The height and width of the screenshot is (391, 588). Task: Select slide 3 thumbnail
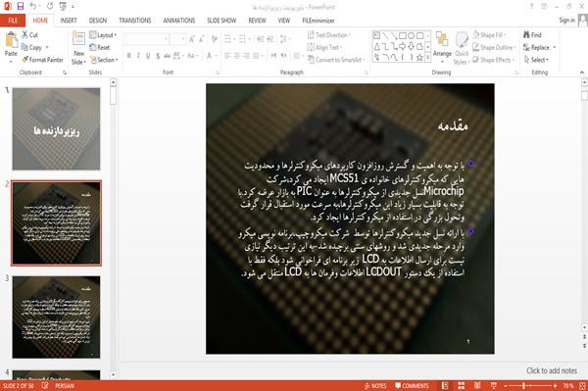[56, 318]
